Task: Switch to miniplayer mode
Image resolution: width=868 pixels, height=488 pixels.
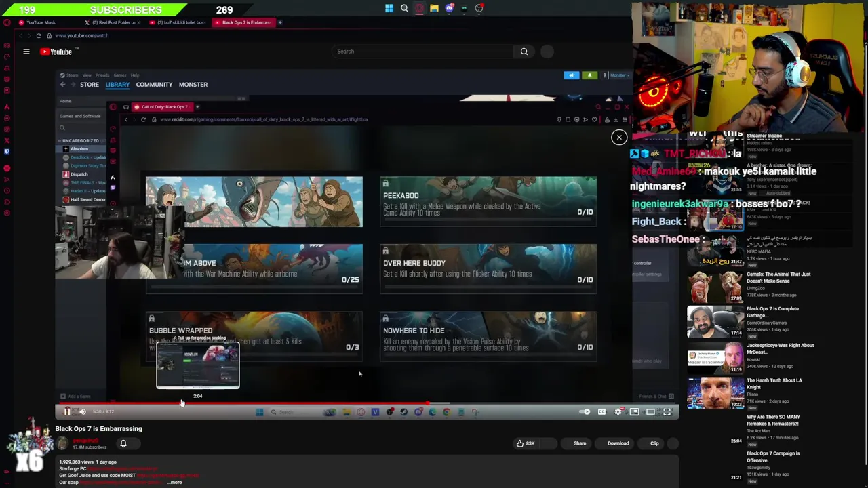Action: pos(634,411)
